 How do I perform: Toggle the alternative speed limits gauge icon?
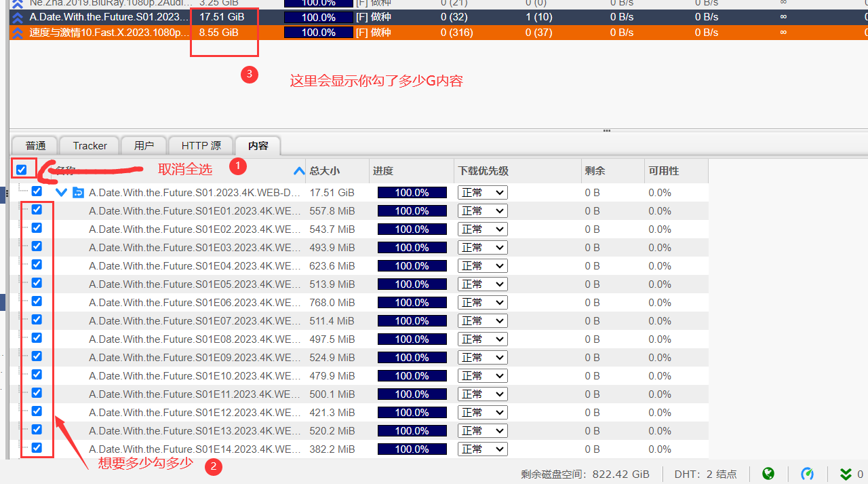(807, 474)
